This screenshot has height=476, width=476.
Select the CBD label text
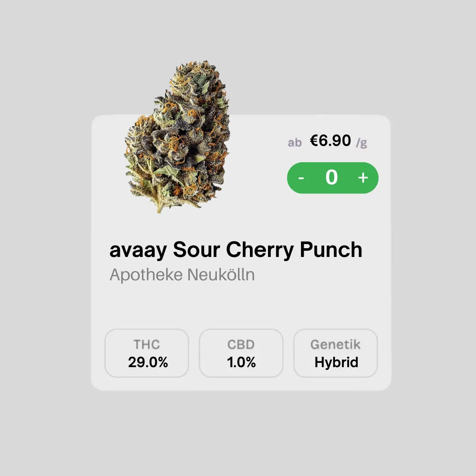pyautogui.click(x=241, y=345)
